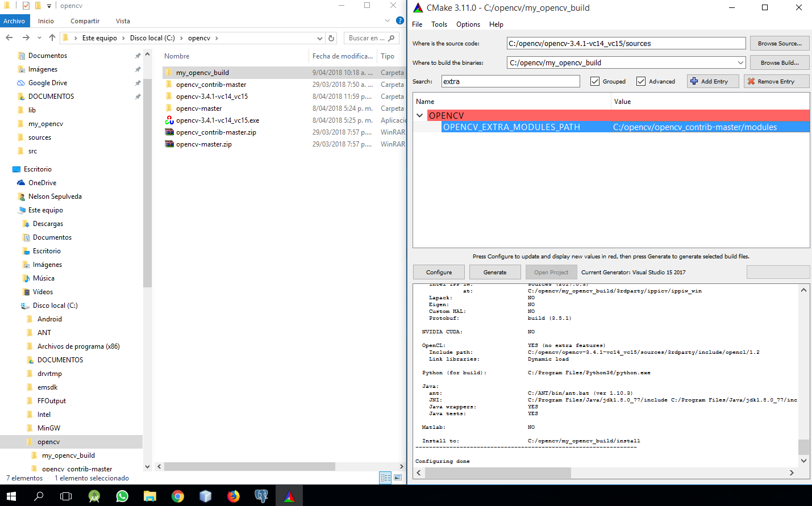Select the my_opencv_build folder row
812x506 pixels.
pyautogui.click(x=284, y=73)
